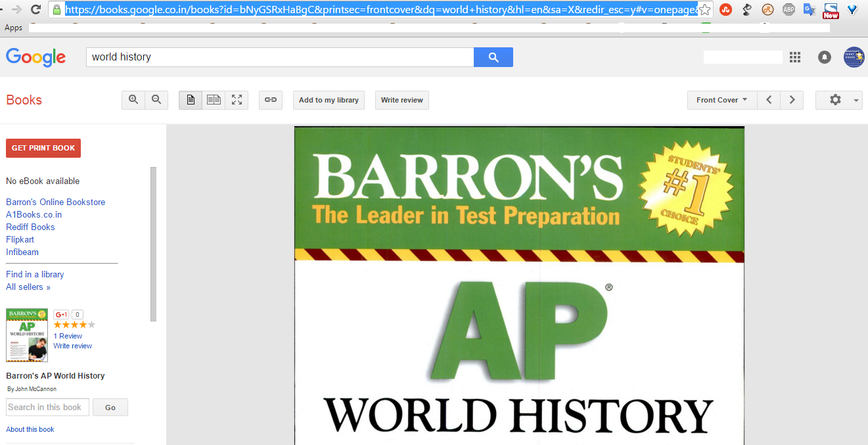Open fullscreen view mode
The width and height of the screenshot is (868, 445).
tap(237, 100)
